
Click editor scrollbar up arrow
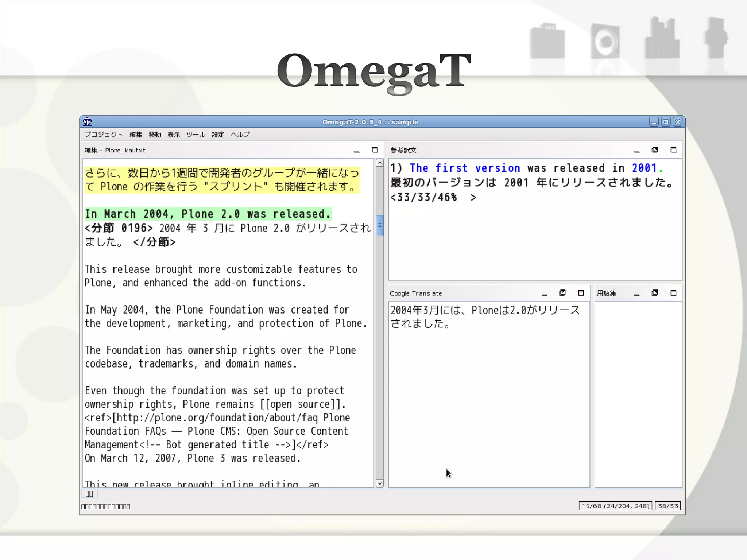(x=380, y=163)
